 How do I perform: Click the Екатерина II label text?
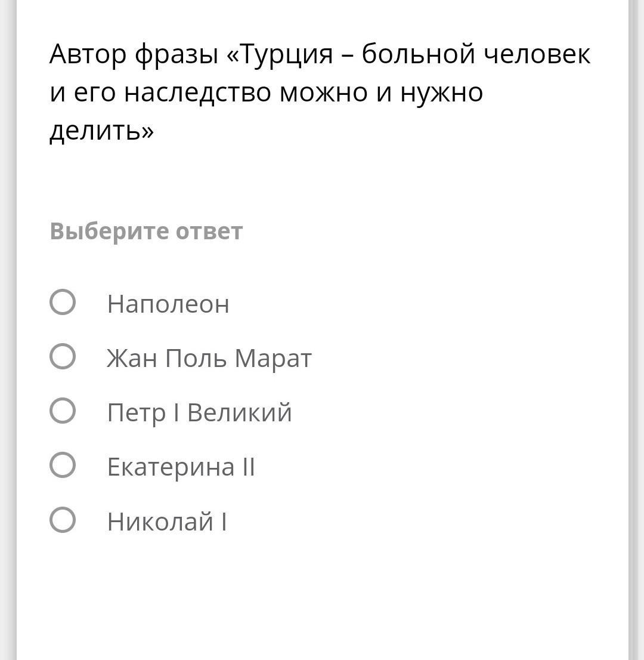coord(181,467)
